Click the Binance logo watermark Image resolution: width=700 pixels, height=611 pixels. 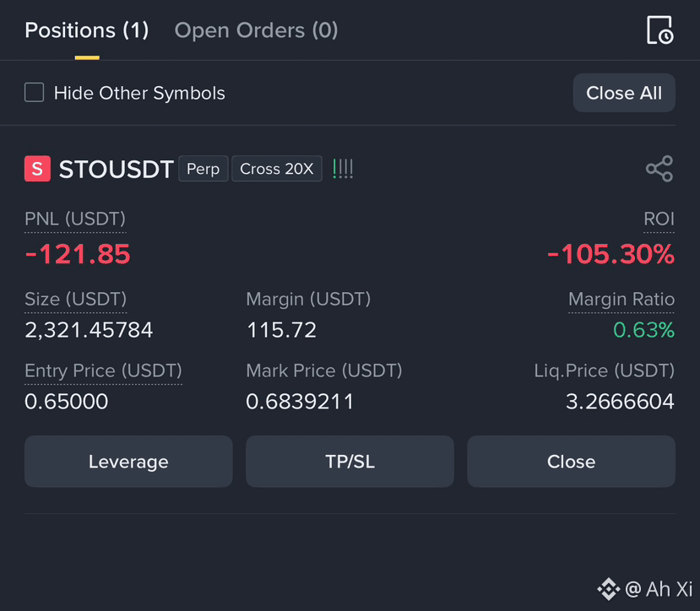(609, 589)
